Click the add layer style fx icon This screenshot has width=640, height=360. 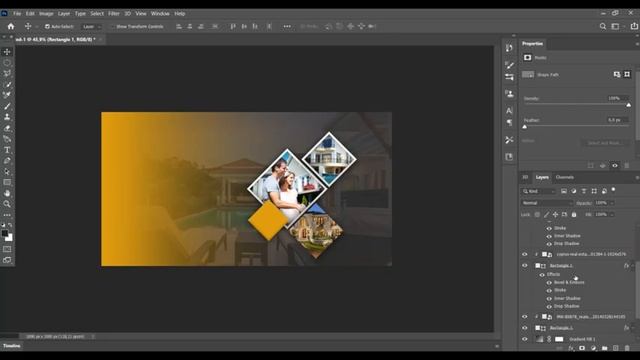(x=571, y=348)
